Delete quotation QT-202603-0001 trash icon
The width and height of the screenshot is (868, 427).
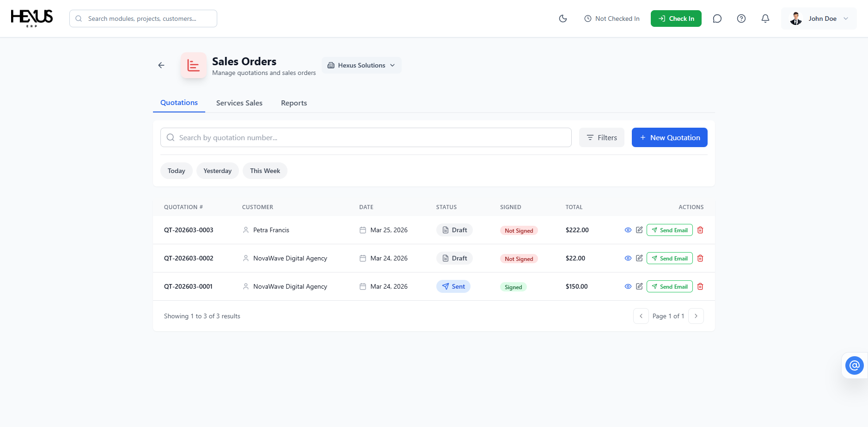pos(700,286)
